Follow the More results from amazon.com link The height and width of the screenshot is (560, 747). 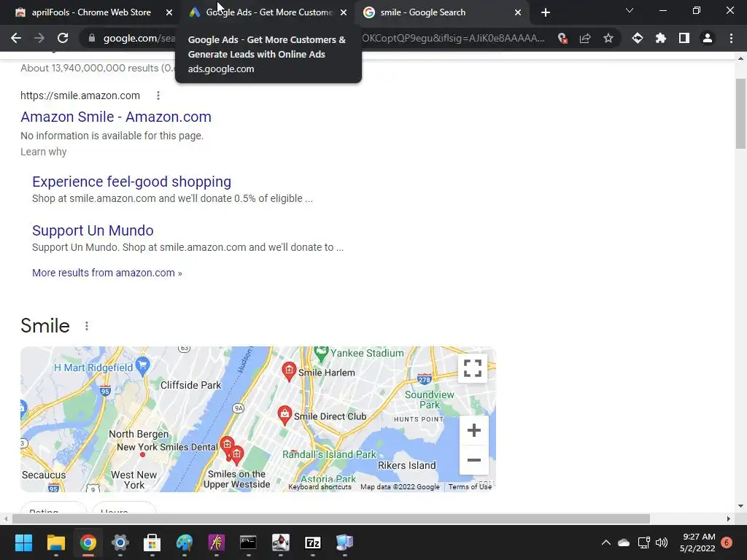tap(107, 273)
